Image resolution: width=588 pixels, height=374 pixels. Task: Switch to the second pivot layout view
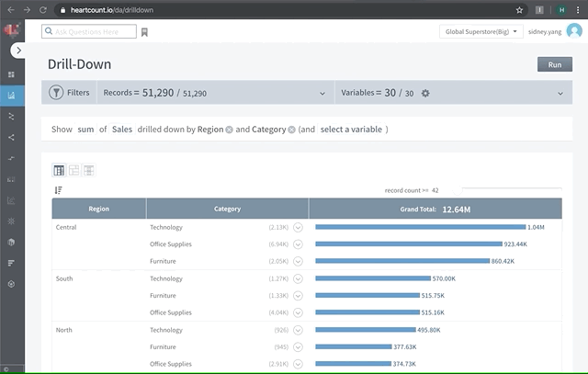click(73, 170)
